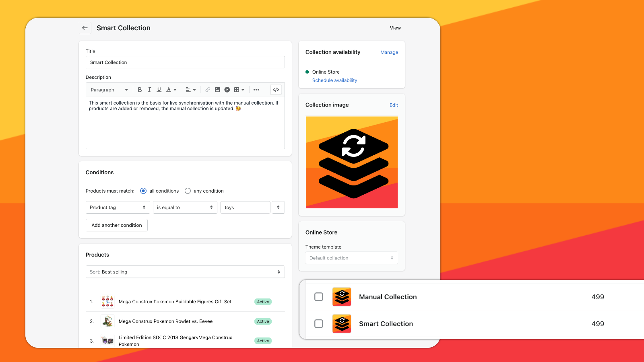Click Active badge for Buildable Figures Gift Set

coord(263,302)
